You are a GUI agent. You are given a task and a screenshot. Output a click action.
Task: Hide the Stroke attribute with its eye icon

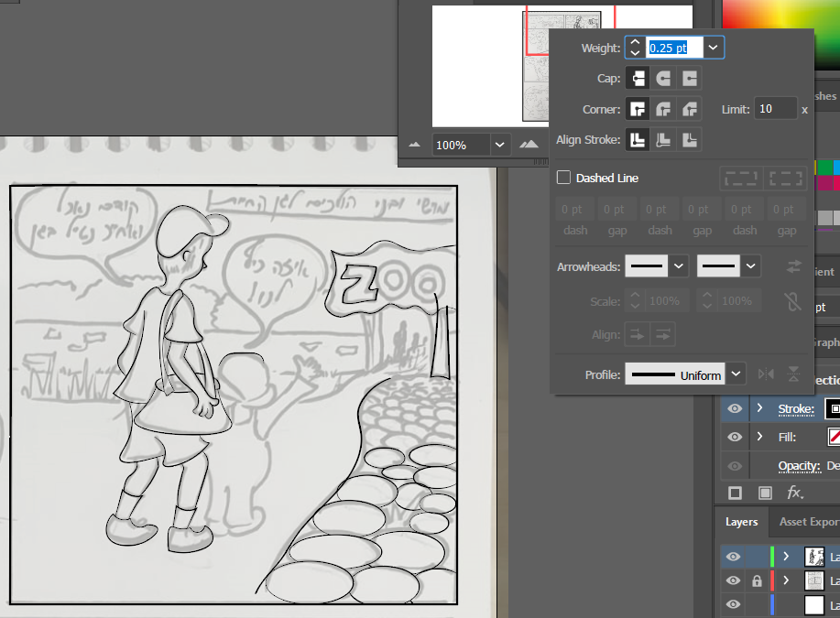pos(735,408)
